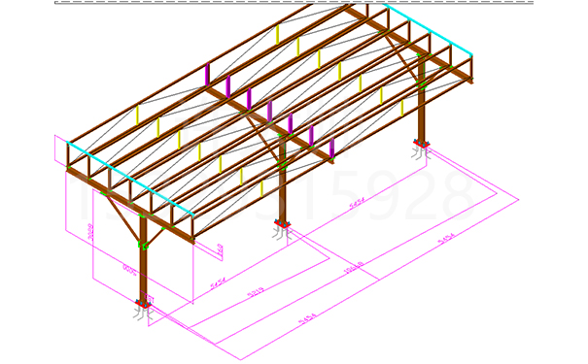Click the front column shaft below the brace
588x364 pixels.
tap(143, 274)
